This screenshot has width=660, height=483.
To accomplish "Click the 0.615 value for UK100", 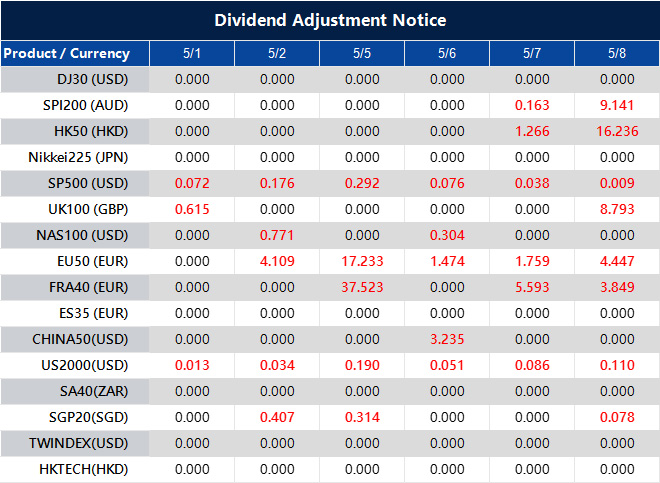I will pos(192,209).
